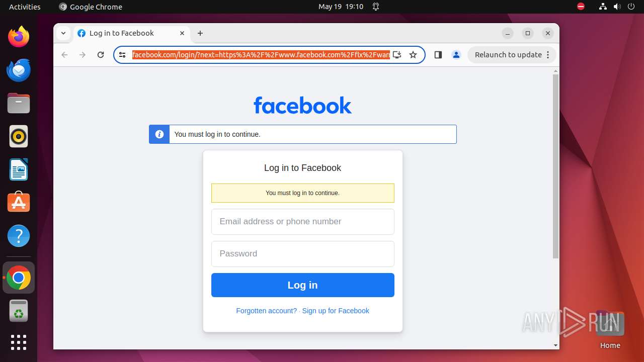Open Firefox from the dock
The height and width of the screenshot is (362, 644).
tap(19, 37)
